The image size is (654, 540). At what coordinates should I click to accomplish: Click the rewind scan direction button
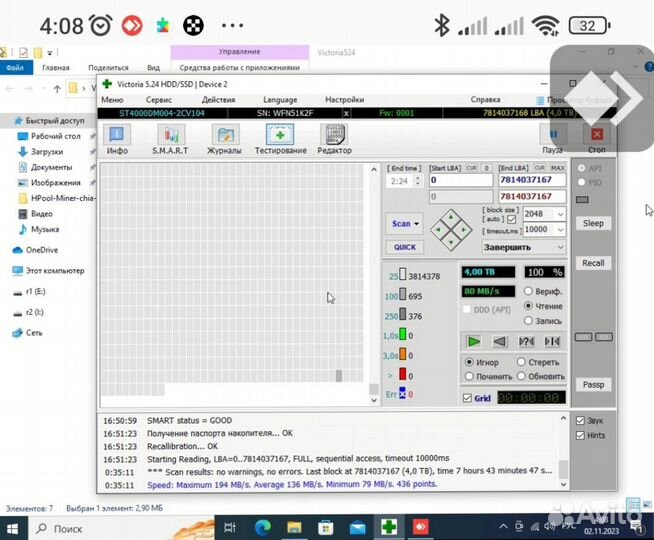(500, 342)
